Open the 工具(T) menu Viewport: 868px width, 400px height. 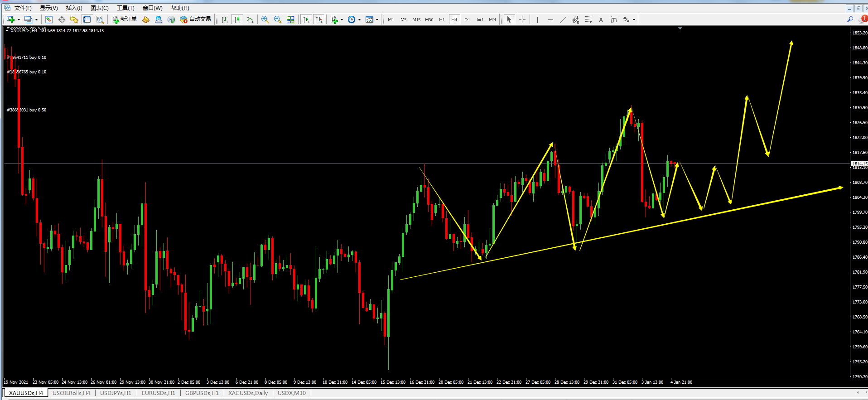coord(125,8)
